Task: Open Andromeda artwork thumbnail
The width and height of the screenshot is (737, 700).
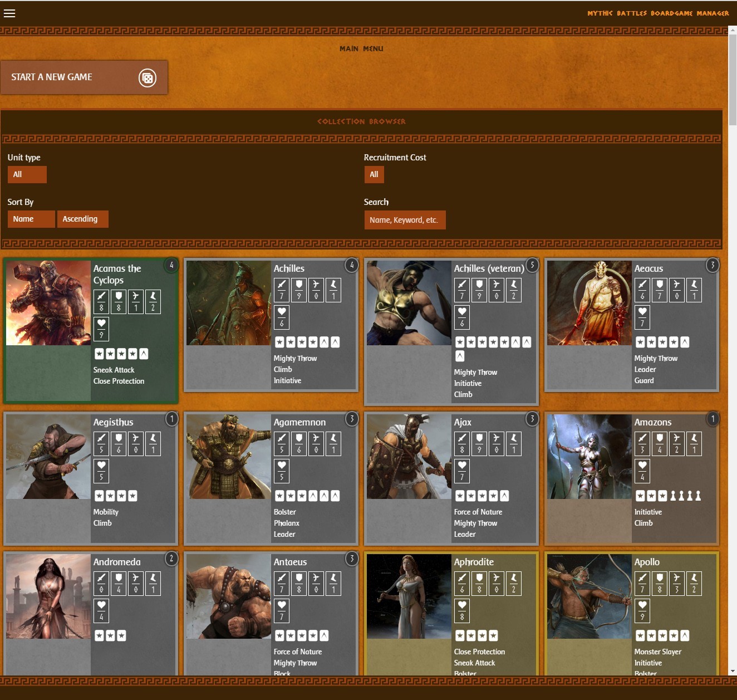Action: (48, 596)
